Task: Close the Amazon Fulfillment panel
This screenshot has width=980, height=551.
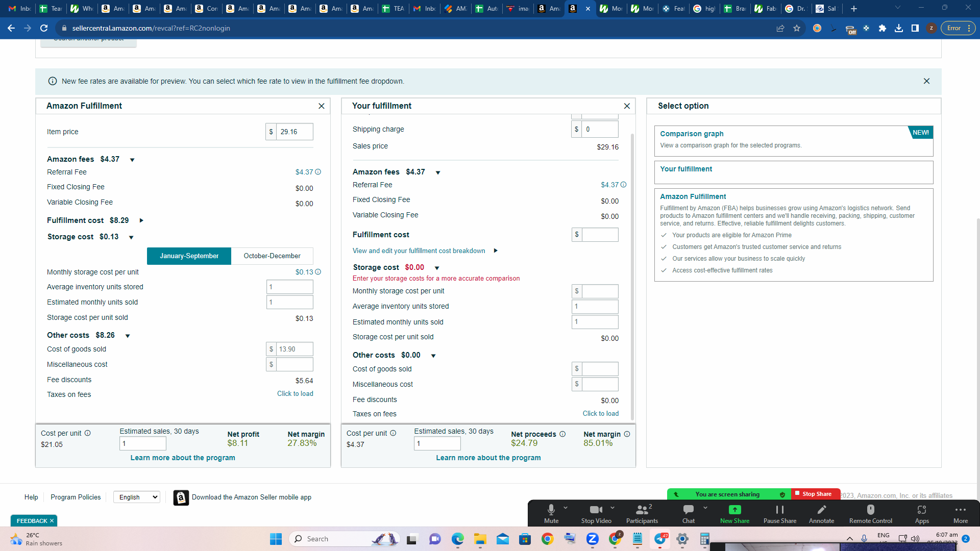Action: pyautogui.click(x=322, y=106)
